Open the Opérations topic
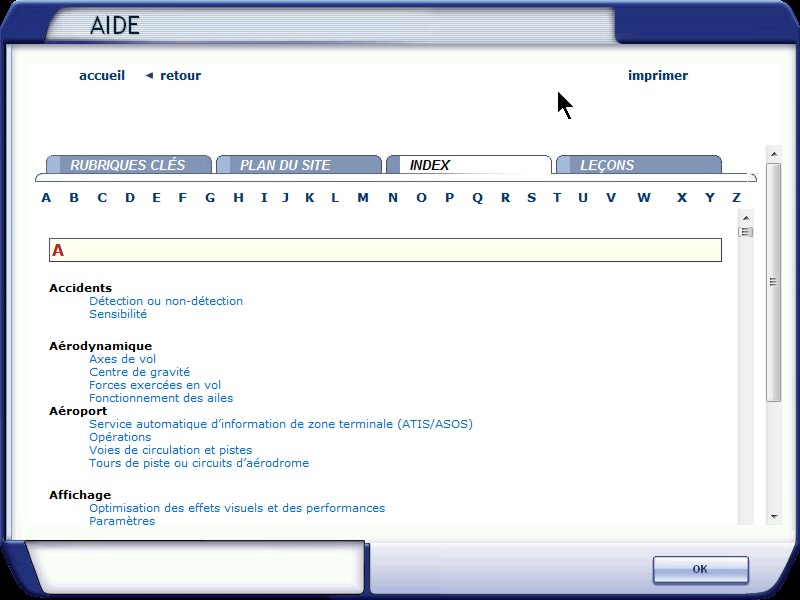 coord(120,437)
